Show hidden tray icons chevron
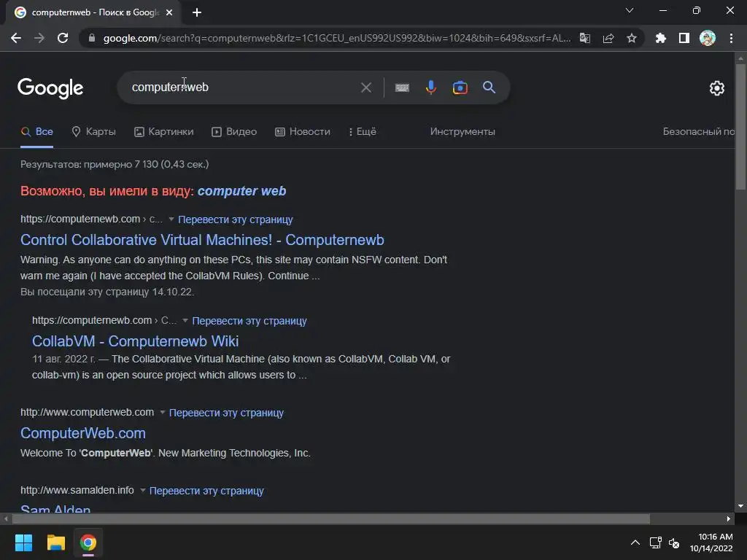The height and width of the screenshot is (560, 747). click(635, 542)
